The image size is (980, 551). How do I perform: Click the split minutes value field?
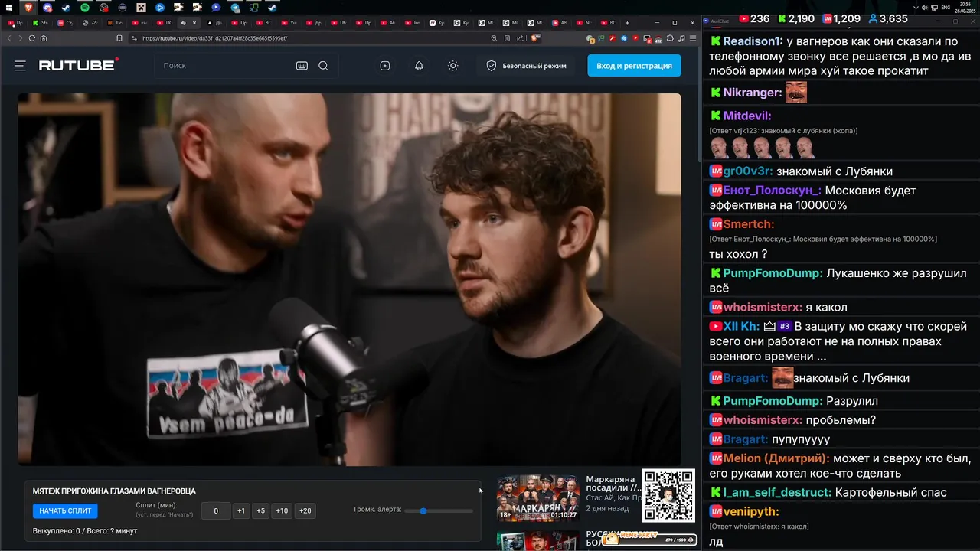pyautogui.click(x=216, y=510)
